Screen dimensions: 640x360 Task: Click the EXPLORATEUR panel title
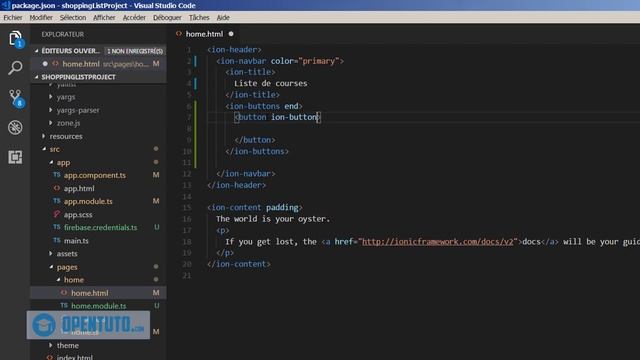tap(62, 34)
